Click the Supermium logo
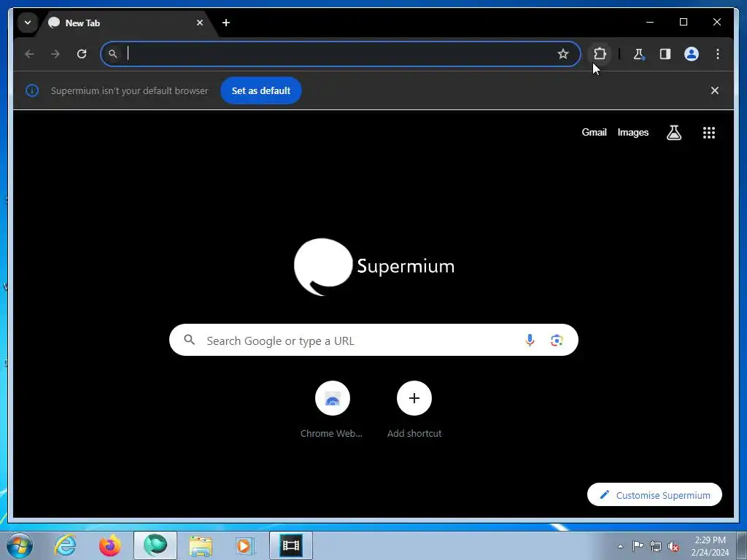Image resolution: width=747 pixels, height=560 pixels. 374,267
